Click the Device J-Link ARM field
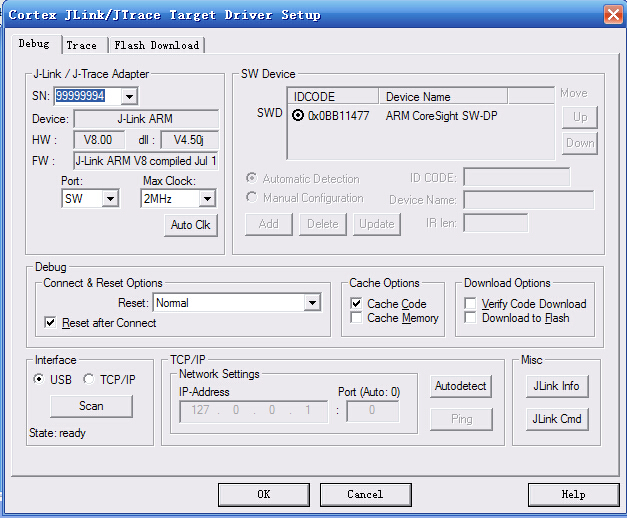Image resolution: width=627 pixels, height=518 pixels. tap(146, 119)
